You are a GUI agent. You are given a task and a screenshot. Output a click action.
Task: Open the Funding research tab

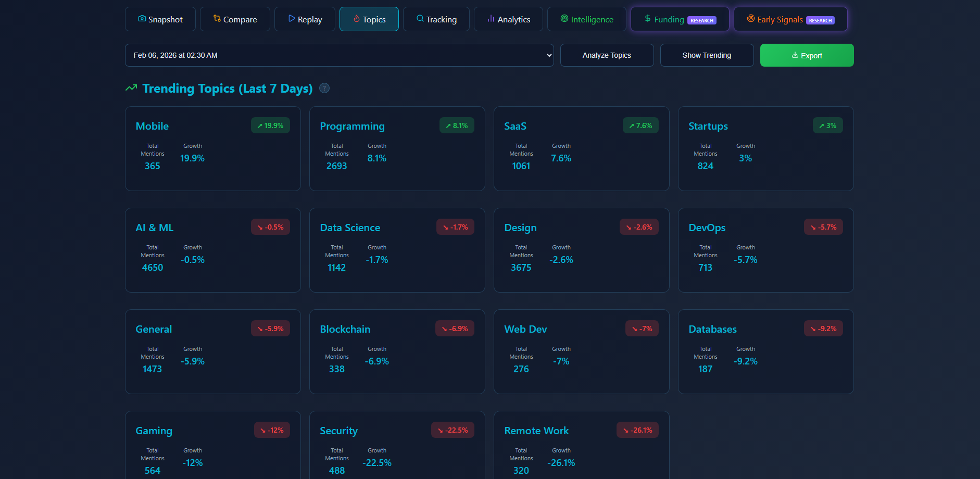680,19
